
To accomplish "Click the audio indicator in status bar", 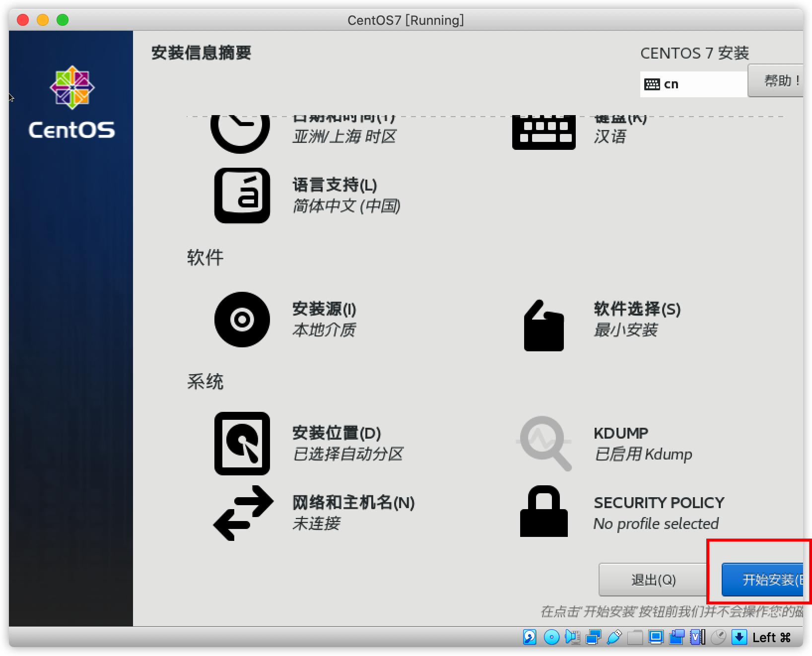I will click(x=572, y=637).
